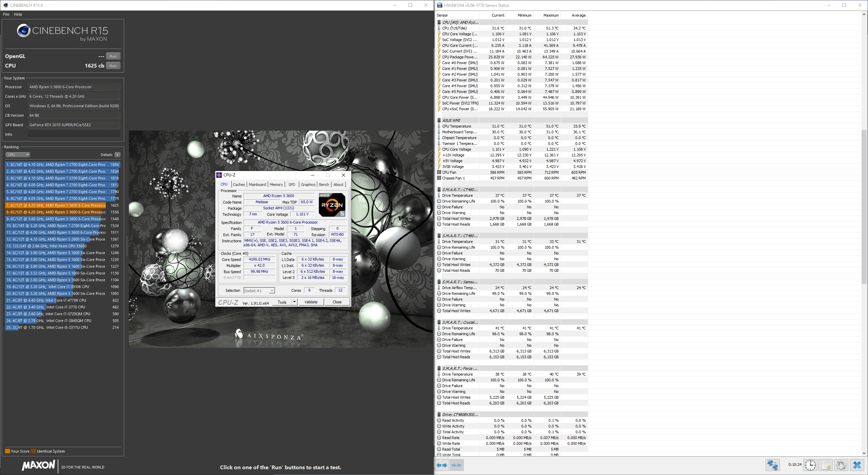
Task: Click the HWiNFO remote network monitors icon
Action: (773, 465)
